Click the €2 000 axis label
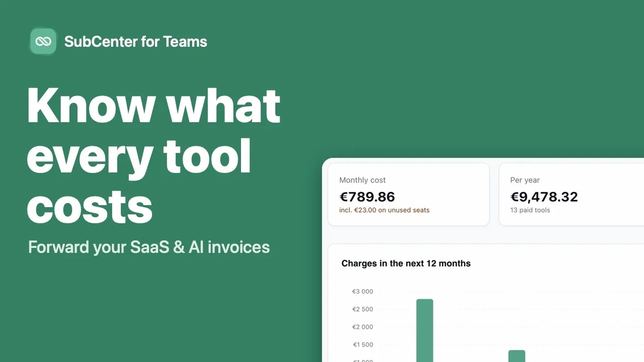The image size is (644, 362). click(363, 327)
